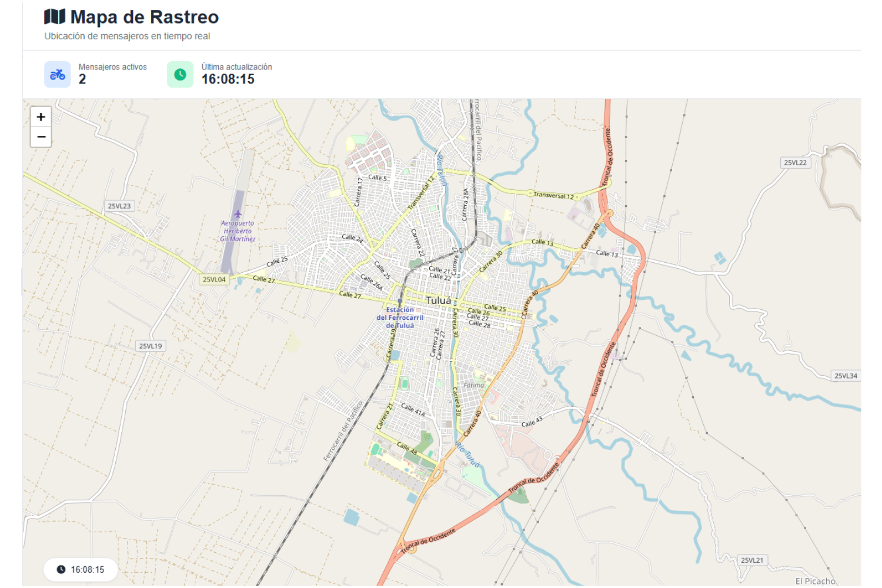This screenshot has width=882, height=588.
Task: Click the 25VL04 road marker
Action: tap(214, 279)
